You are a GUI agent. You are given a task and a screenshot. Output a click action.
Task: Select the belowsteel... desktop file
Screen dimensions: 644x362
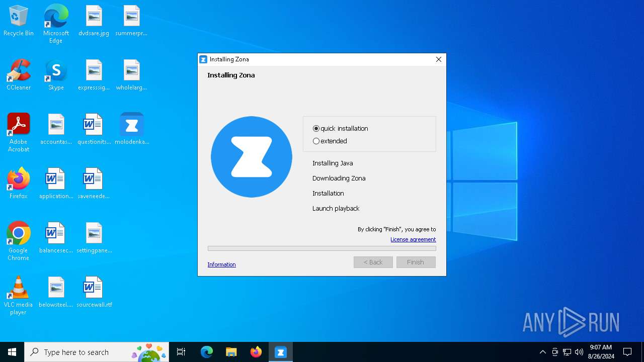(56, 293)
